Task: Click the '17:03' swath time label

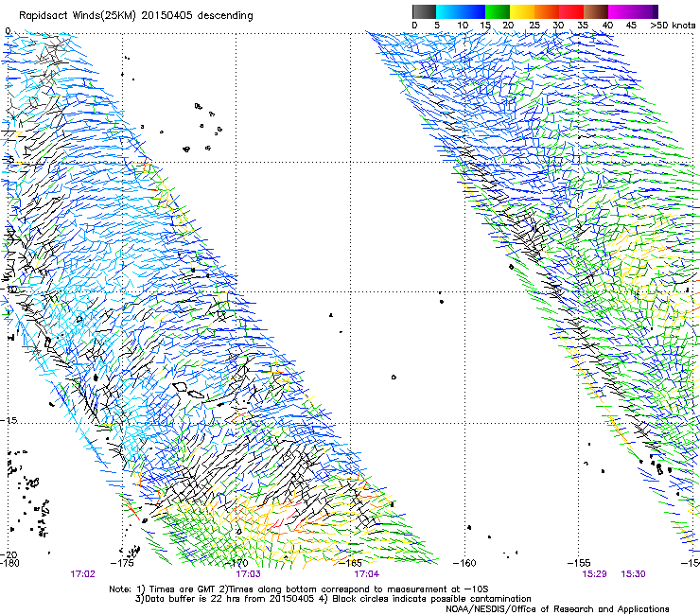Action: point(248,574)
